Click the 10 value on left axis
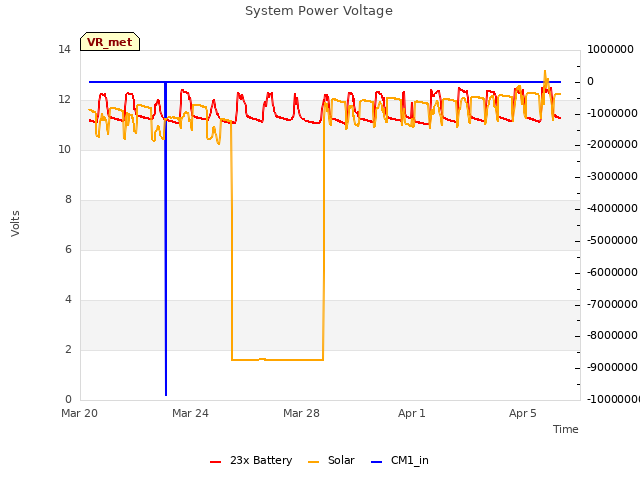Screen dimensions: 640x480 tap(64, 150)
